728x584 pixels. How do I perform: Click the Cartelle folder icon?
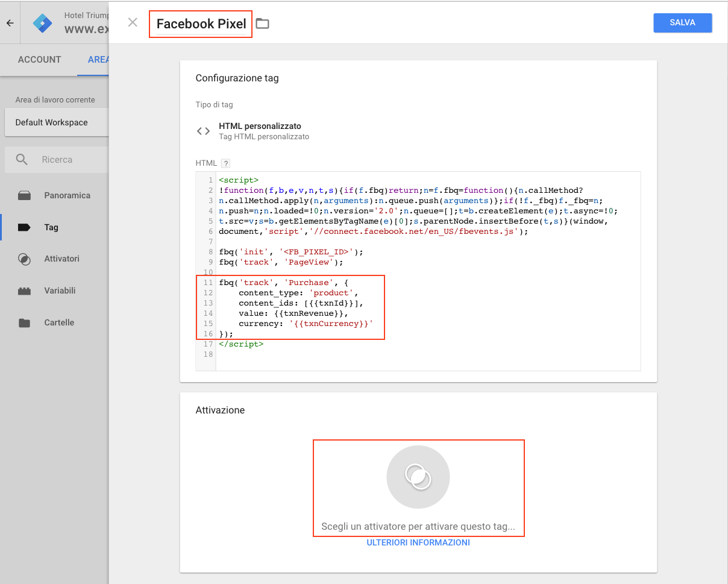pyautogui.click(x=24, y=323)
